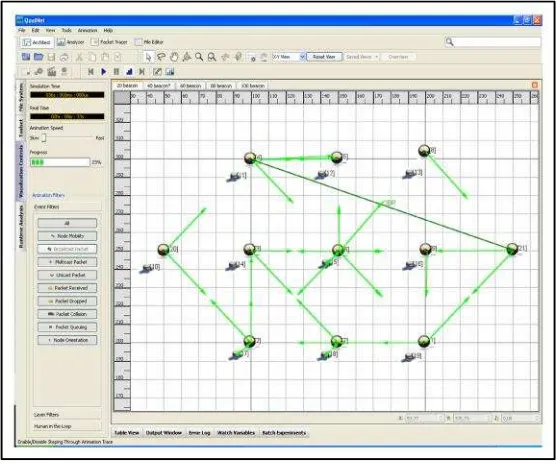The image size is (556, 464).
Task: Select the zoom-to-region magnifier tool
Action: coord(212,57)
